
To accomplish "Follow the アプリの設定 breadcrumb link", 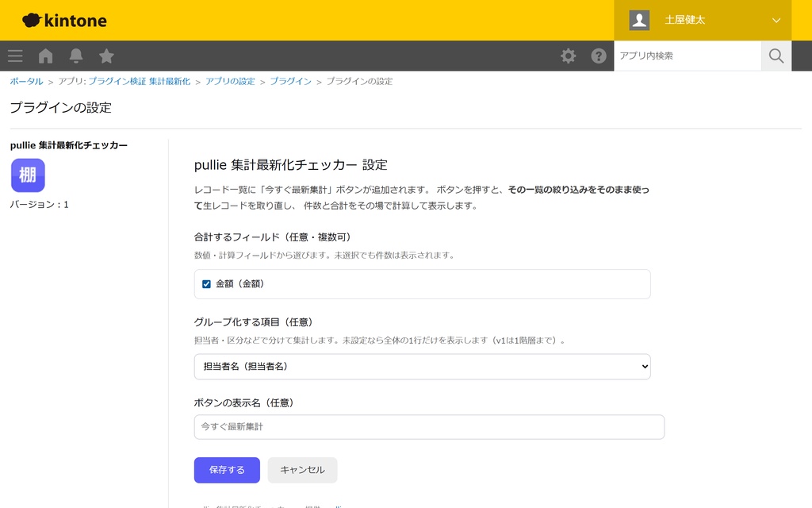I will pyautogui.click(x=231, y=82).
